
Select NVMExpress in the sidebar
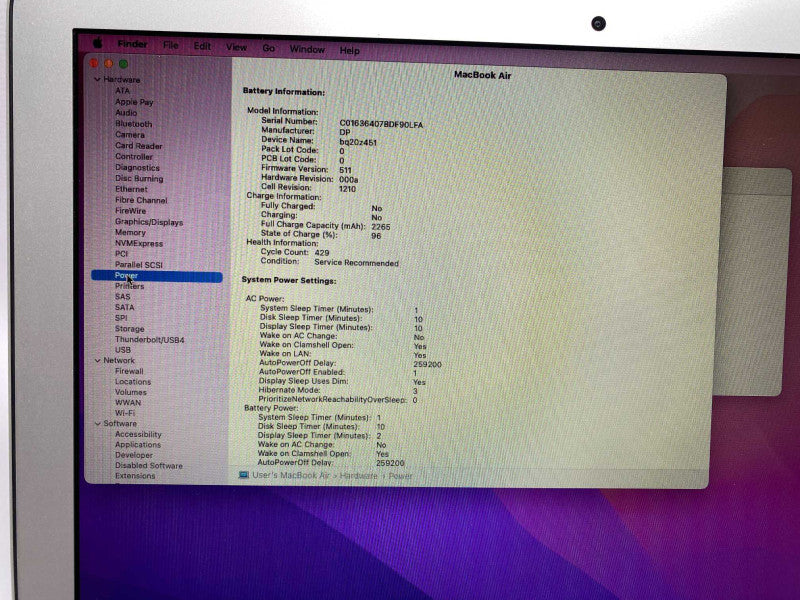click(139, 243)
